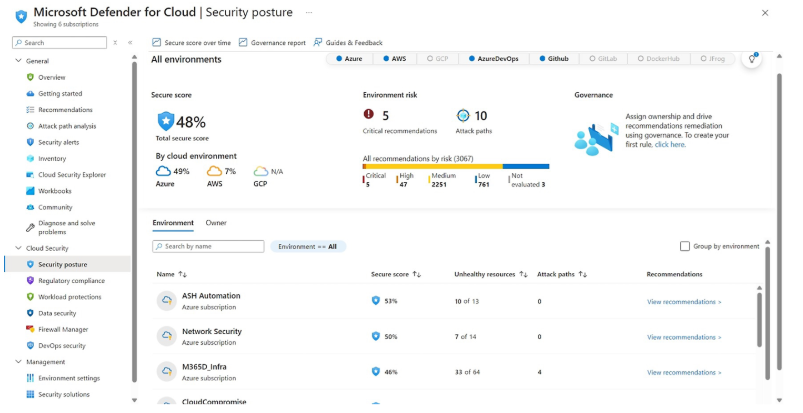Collapse the sidebar with double chevron
Viewport: 803px width, 413px height.
[x=130, y=43]
